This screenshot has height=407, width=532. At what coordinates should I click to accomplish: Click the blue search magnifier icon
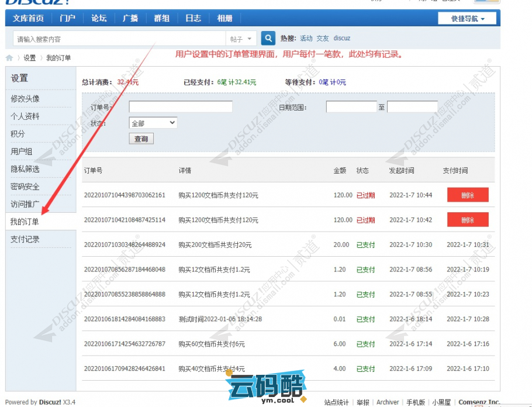268,39
